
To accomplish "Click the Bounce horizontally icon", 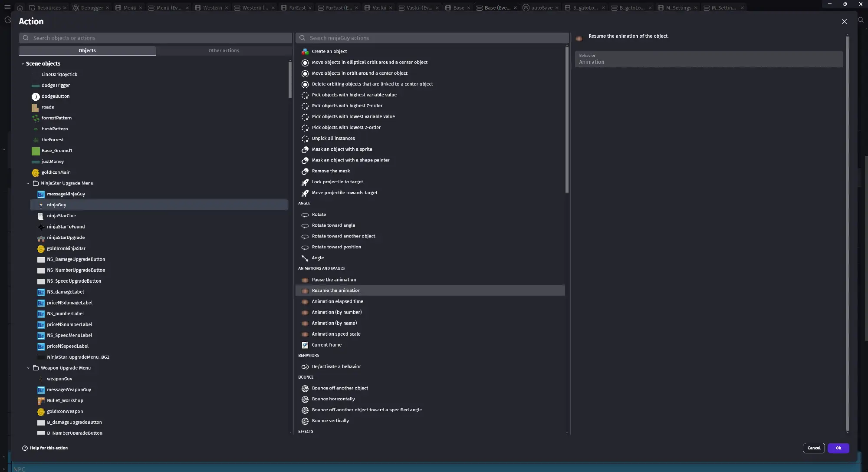I will (305, 399).
